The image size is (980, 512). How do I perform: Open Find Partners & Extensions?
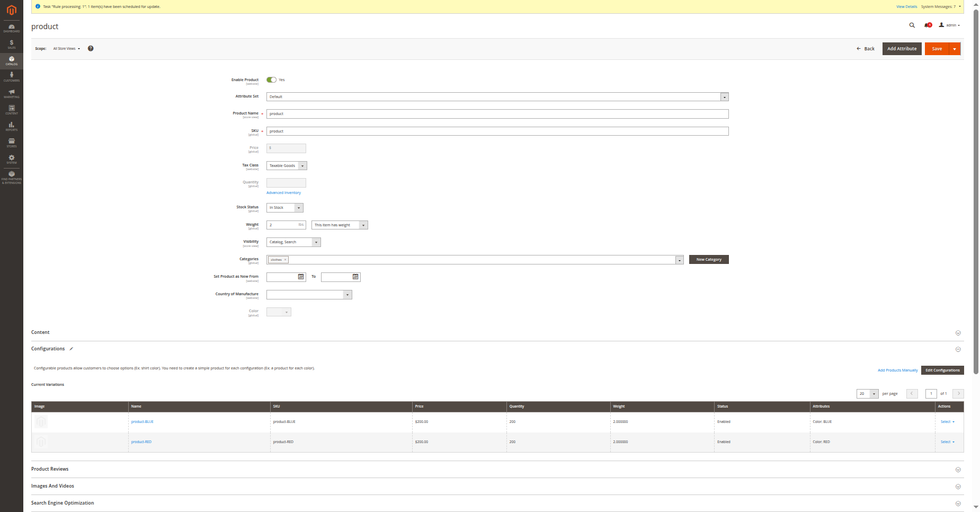[11, 177]
